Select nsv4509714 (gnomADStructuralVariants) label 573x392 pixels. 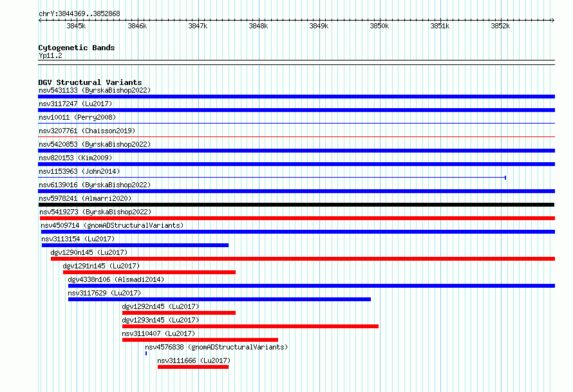[x=112, y=225]
